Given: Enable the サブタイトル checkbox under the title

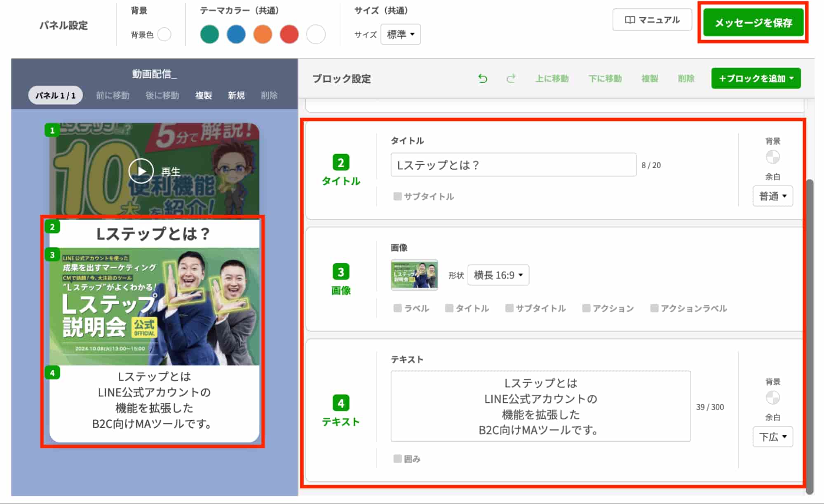Looking at the screenshot, I should tap(397, 197).
